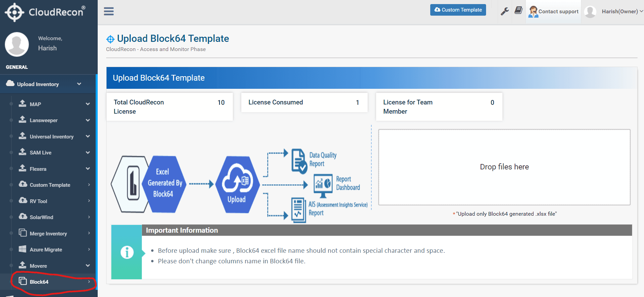Expand the Flexera submenu chevron

(88, 169)
